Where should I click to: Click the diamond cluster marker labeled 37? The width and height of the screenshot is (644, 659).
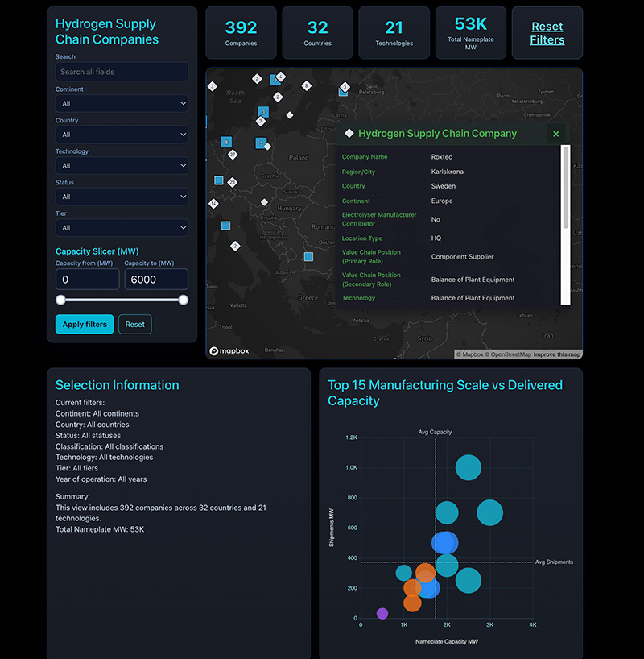[x=233, y=154]
